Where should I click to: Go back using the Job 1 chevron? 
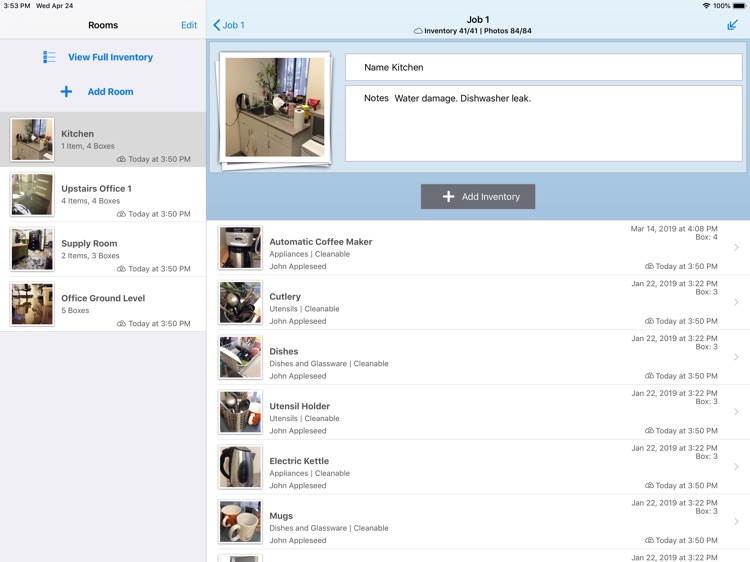coord(217,25)
